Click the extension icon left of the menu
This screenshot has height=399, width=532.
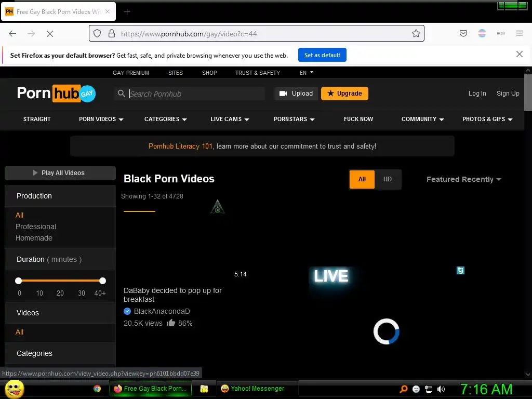(501, 33)
